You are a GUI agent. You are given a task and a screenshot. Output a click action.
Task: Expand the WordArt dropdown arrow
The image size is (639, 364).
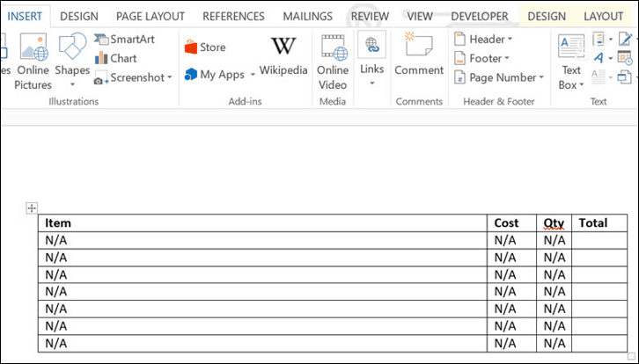(x=611, y=58)
